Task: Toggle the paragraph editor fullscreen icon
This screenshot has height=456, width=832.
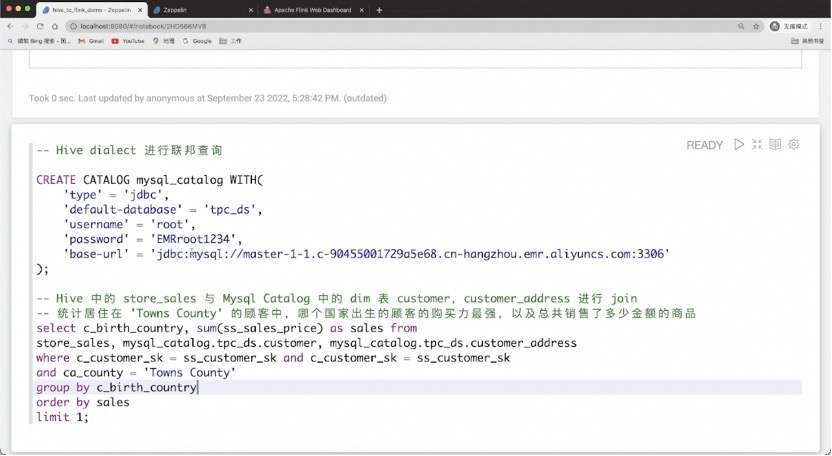Action: (757, 144)
